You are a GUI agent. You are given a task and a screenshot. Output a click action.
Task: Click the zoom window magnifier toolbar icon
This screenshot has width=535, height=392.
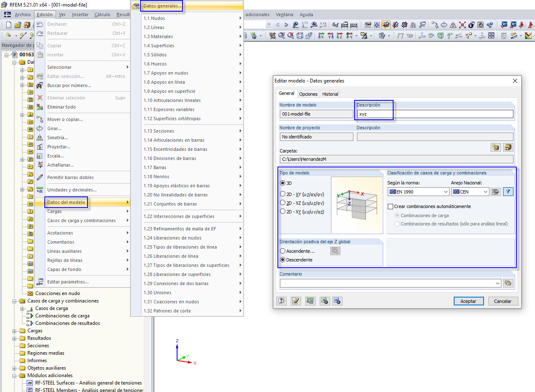282,36
